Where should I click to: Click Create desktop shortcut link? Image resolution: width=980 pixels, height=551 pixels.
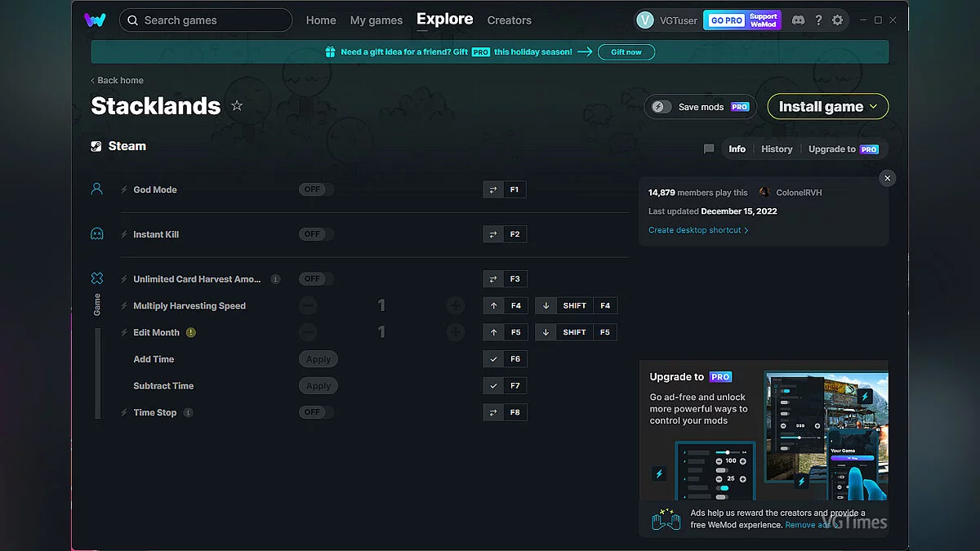click(698, 230)
